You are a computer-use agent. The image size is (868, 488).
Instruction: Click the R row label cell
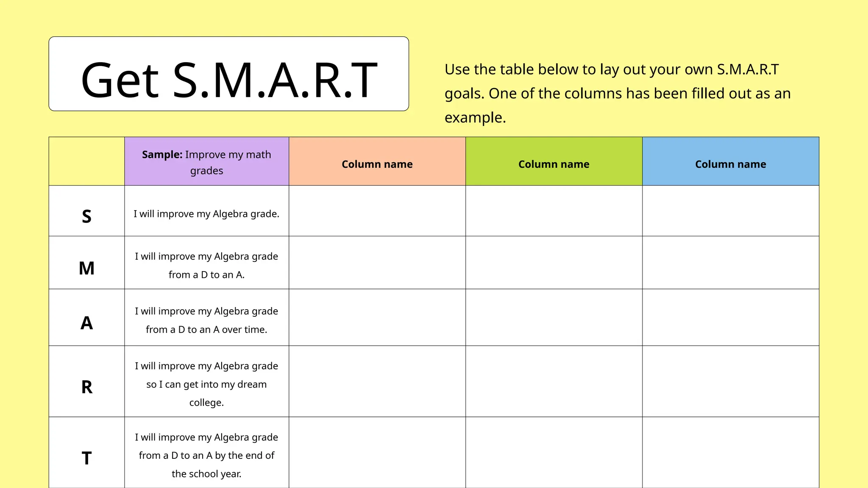86,381
